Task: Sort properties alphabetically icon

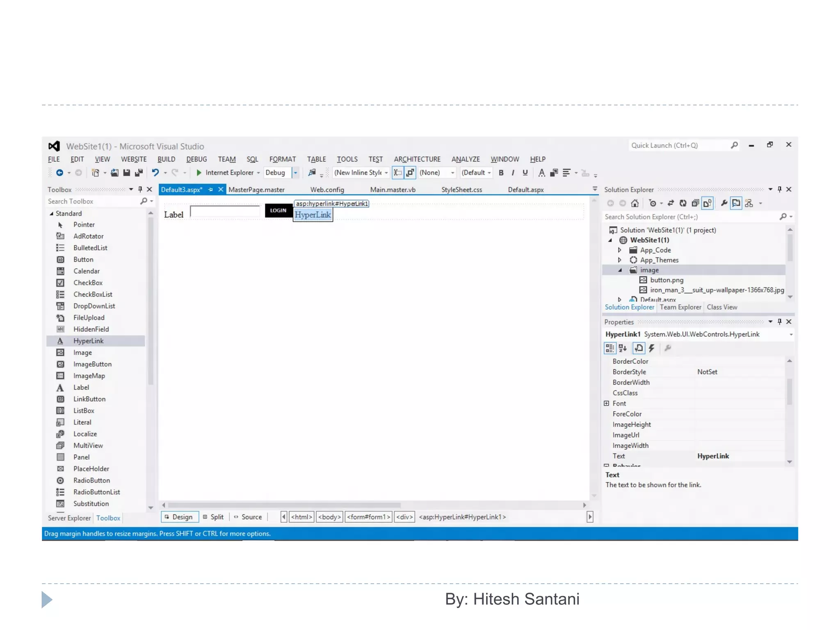Action: tap(623, 348)
